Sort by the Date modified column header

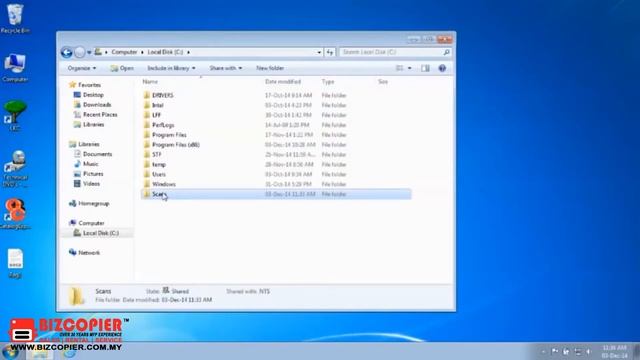click(x=283, y=82)
